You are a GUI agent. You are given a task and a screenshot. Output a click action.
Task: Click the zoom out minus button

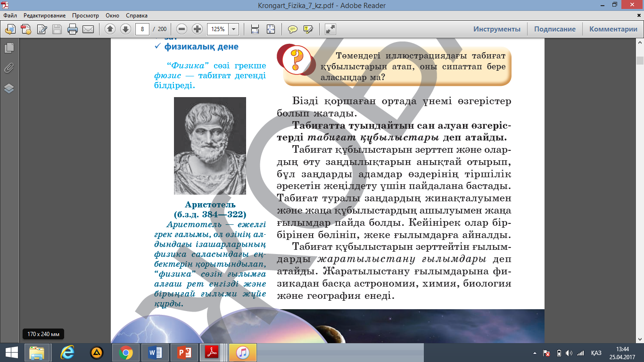tap(182, 29)
